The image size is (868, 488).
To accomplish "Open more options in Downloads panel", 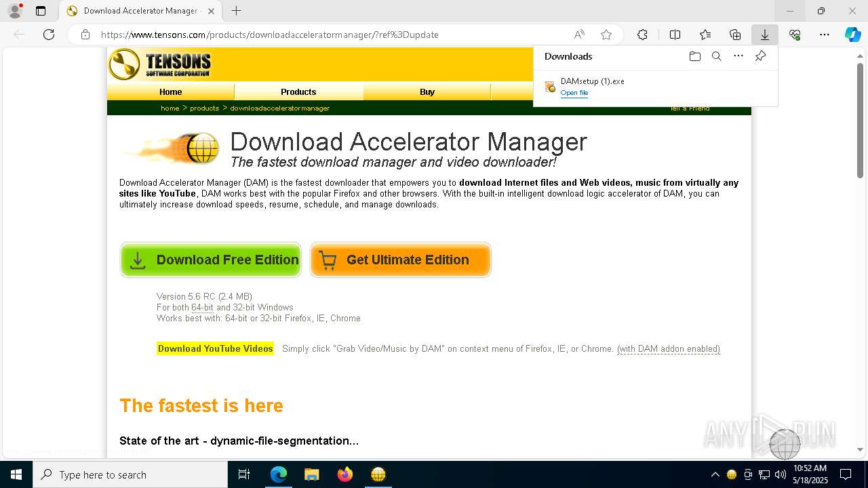I will point(738,56).
